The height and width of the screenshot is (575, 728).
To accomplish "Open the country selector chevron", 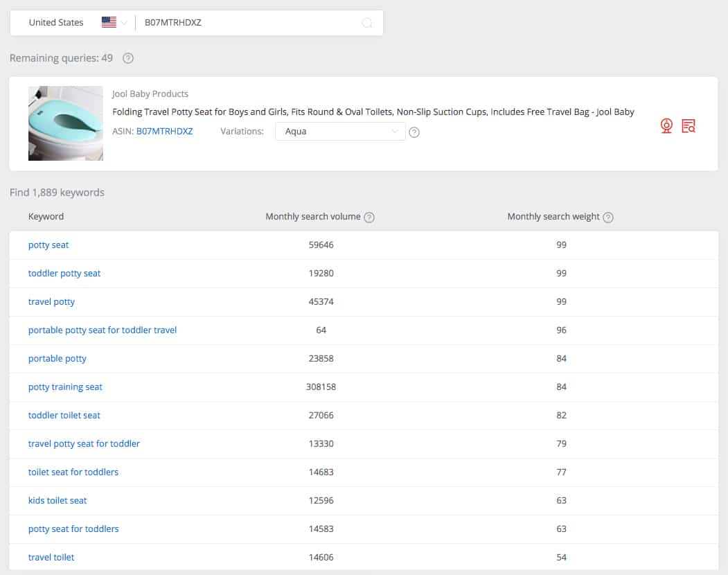I will click(x=123, y=22).
